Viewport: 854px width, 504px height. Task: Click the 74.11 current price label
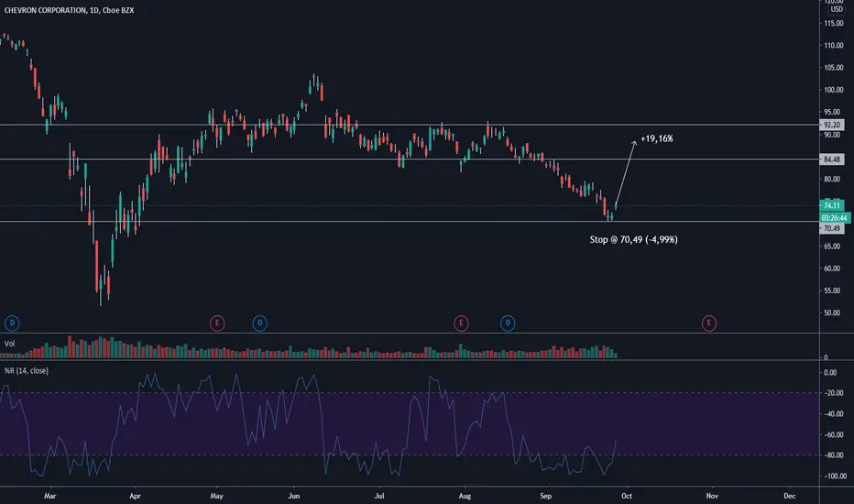[x=832, y=205]
